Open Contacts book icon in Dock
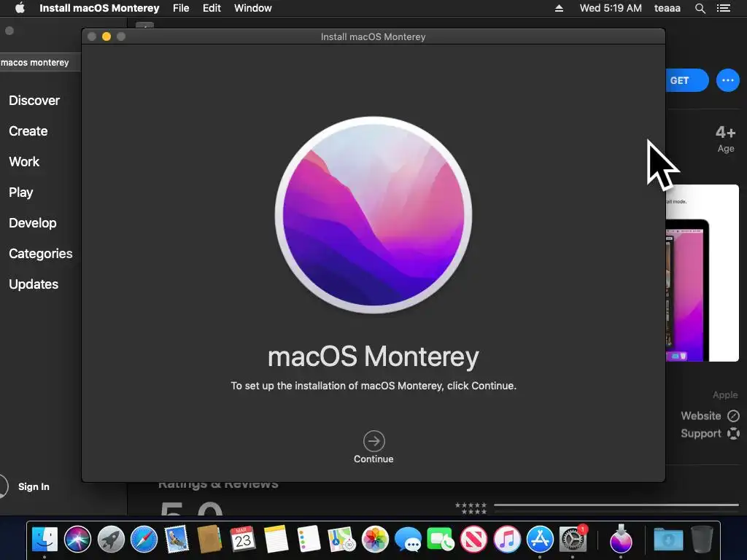The width and height of the screenshot is (747, 560). tap(209, 540)
